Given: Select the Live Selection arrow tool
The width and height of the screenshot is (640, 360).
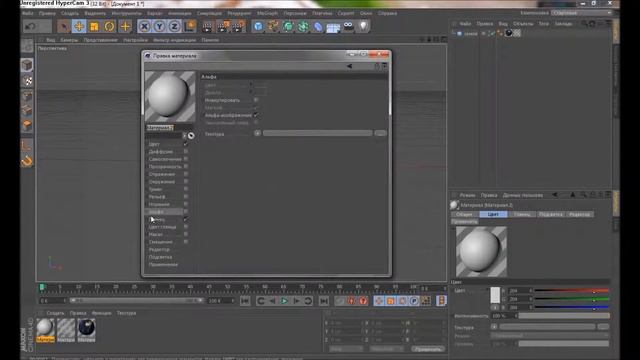Looking at the screenshot, I should click(63, 27).
